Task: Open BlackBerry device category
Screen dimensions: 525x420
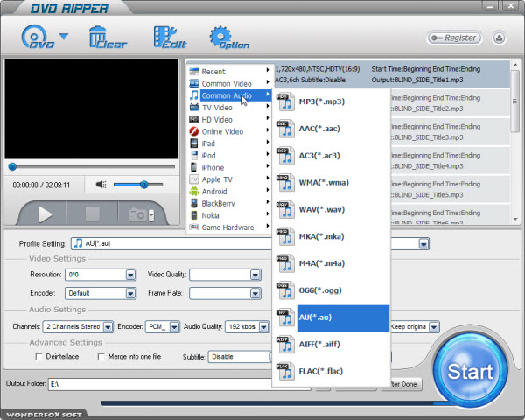Action: [x=229, y=204]
